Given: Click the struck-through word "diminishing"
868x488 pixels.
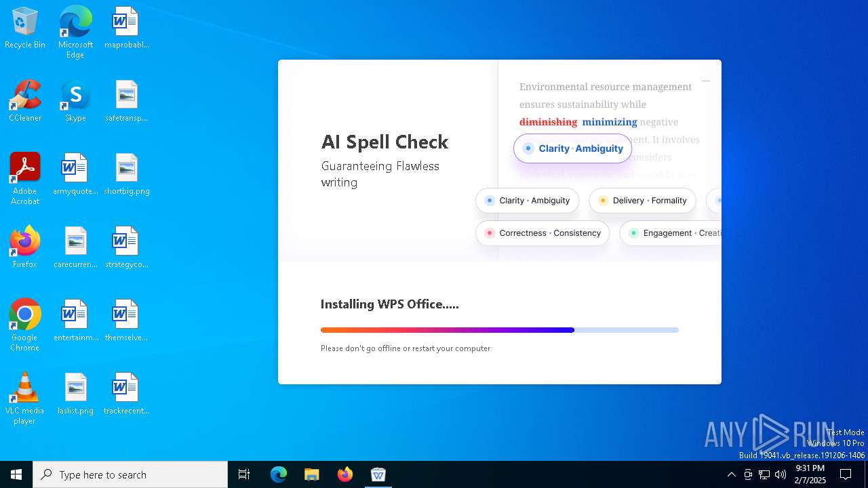Looking at the screenshot, I should point(548,122).
